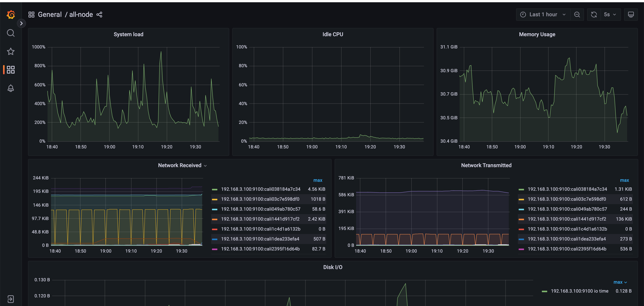
Task: Click the green swatch for cali038184a7c34 in Received
Action: tap(214, 189)
